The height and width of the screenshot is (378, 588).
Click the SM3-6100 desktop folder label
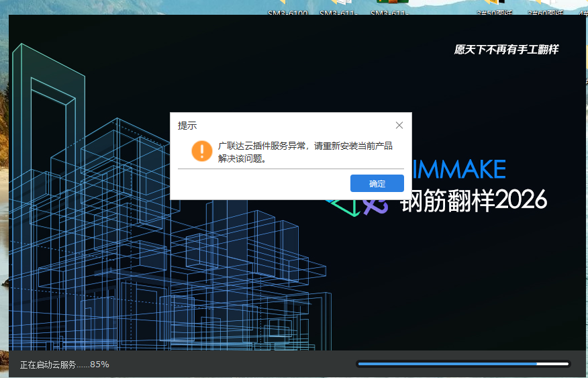[x=288, y=12]
